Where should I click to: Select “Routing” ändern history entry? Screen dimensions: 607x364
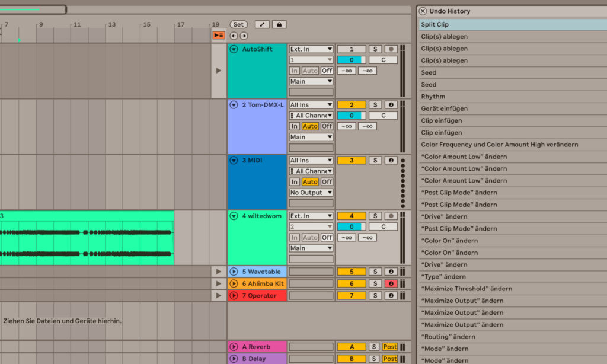click(x=513, y=337)
